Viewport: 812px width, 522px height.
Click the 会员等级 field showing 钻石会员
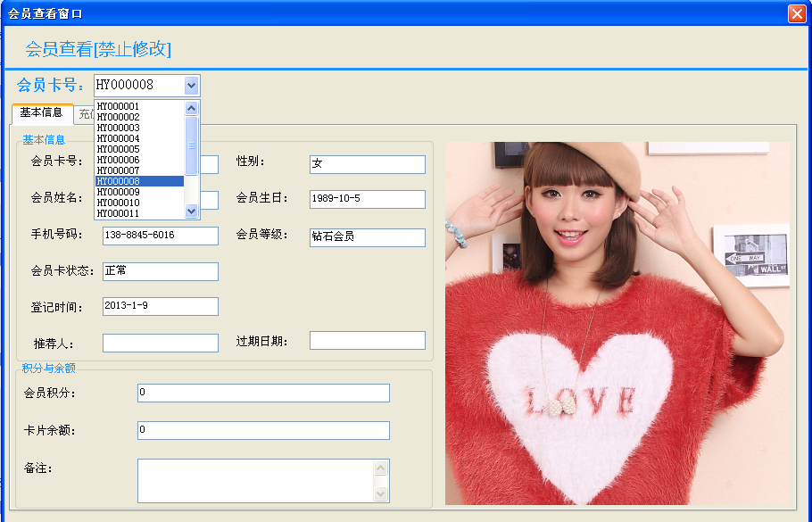click(x=367, y=237)
